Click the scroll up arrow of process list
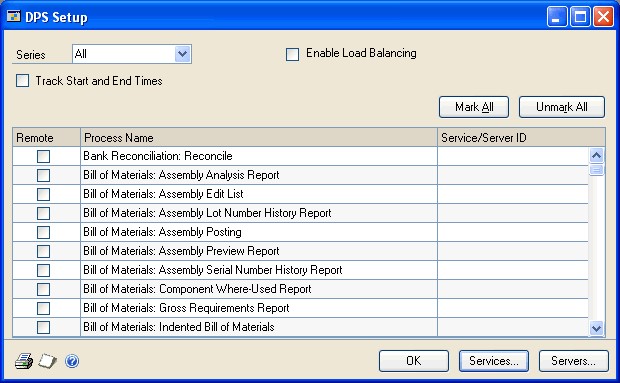This screenshot has width=620, height=383. [x=596, y=155]
